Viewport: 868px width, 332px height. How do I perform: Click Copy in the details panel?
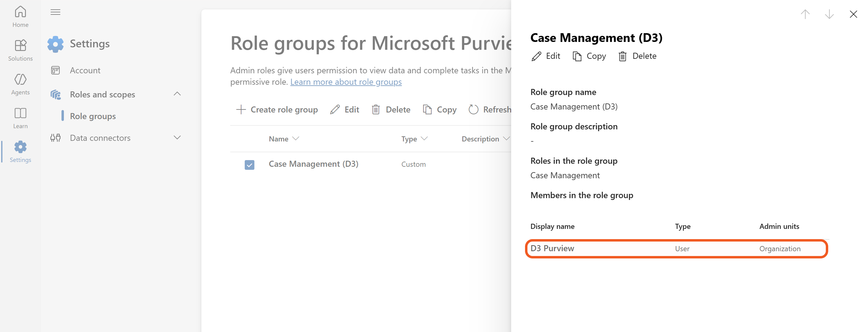tap(589, 56)
